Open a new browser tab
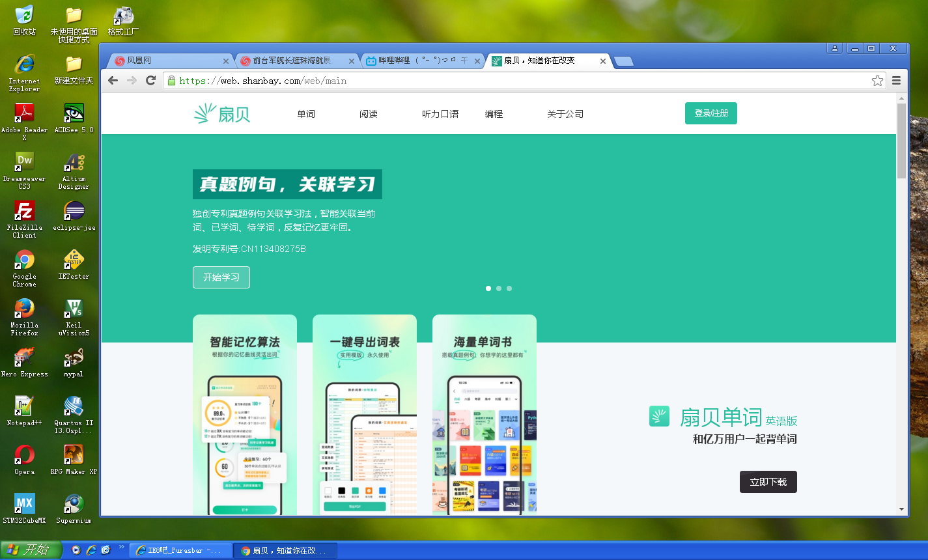The image size is (928, 560). pyautogui.click(x=624, y=61)
